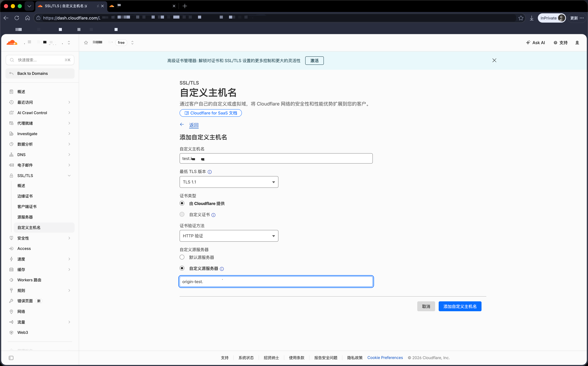Click the InPrivate profile badge
Viewport: 588px width, 366px height.
[x=552, y=18]
